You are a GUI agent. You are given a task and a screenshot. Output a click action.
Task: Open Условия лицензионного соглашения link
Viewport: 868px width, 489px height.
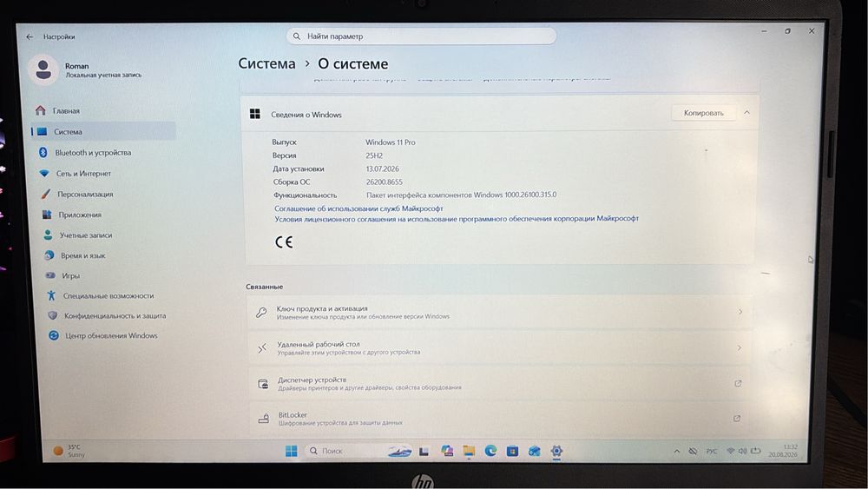pos(457,219)
